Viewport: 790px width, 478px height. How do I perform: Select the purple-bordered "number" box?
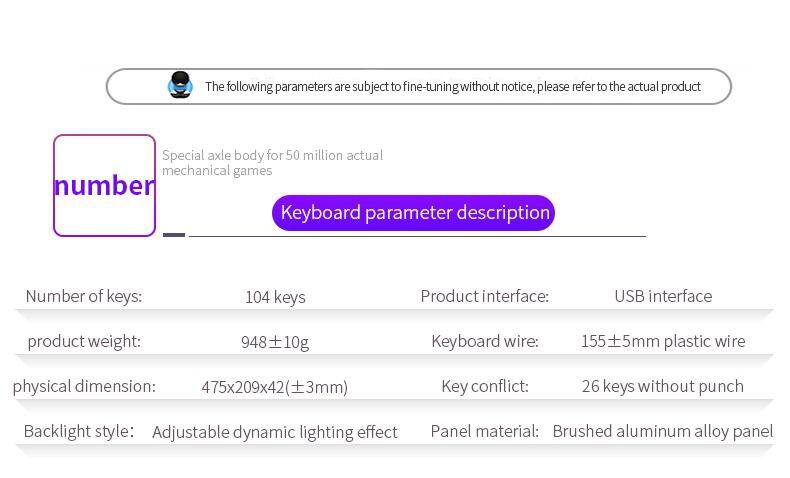pos(104,186)
